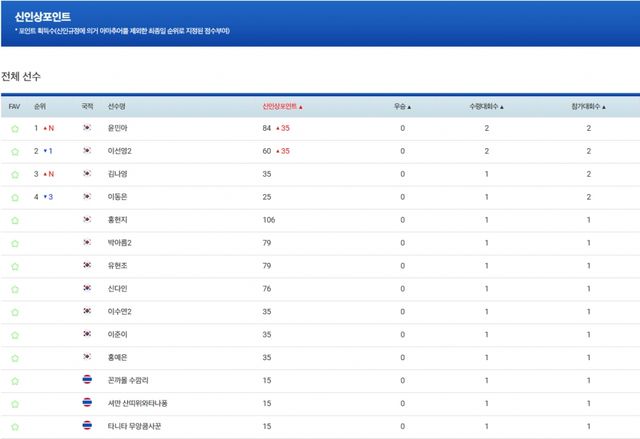640x439 pixels.
Task: Click the Thailand flag next to 꼰까몰 수깜리
Action: pos(87,380)
